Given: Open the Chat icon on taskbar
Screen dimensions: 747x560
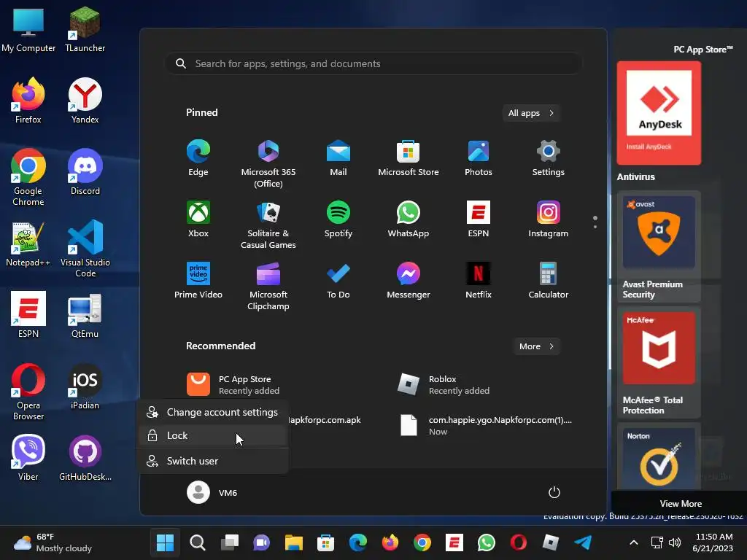Looking at the screenshot, I should click(x=262, y=542).
